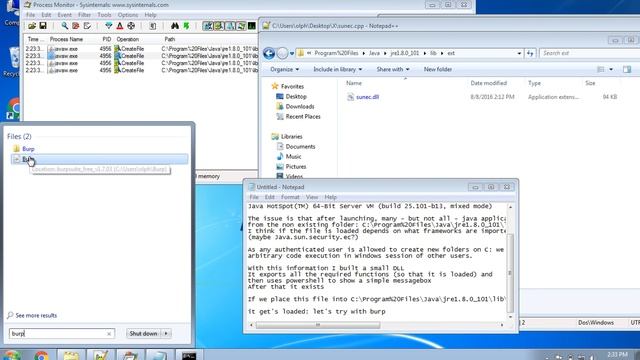The width and height of the screenshot is (640, 360).
Task: Click the Clear display icon in Process Monitor
Action: pos(87,26)
